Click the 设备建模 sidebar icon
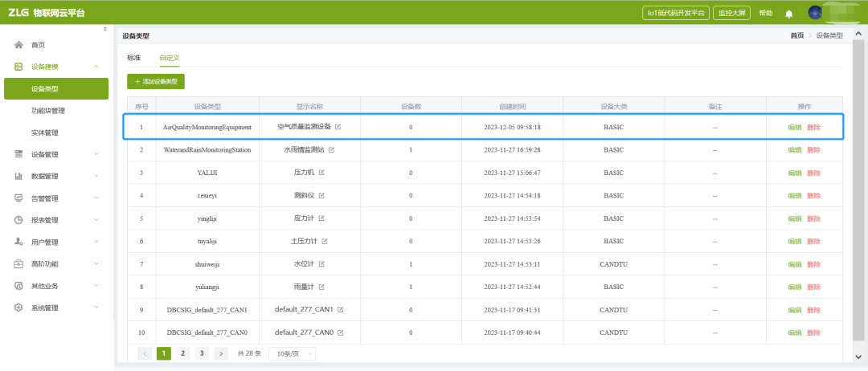The height and width of the screenshot is (371, 868). click(x=18, y=67)
